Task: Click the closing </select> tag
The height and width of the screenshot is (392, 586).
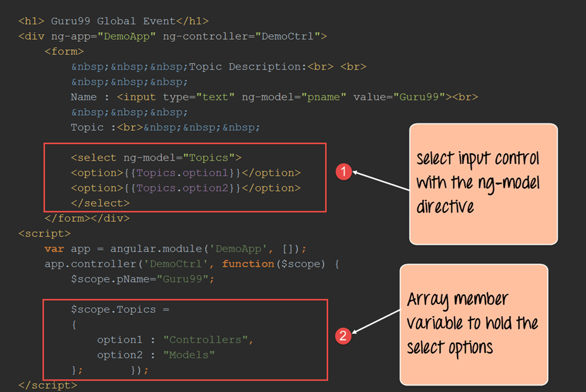Action: coord(100,203)
